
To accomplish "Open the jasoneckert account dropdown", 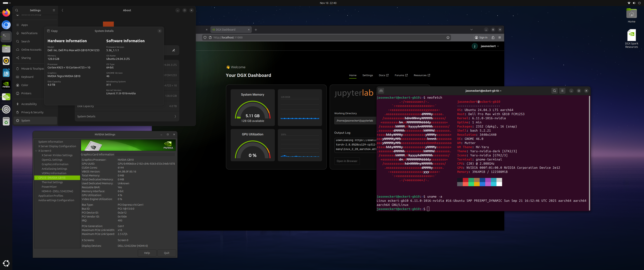I will click(x=486, y=46).
